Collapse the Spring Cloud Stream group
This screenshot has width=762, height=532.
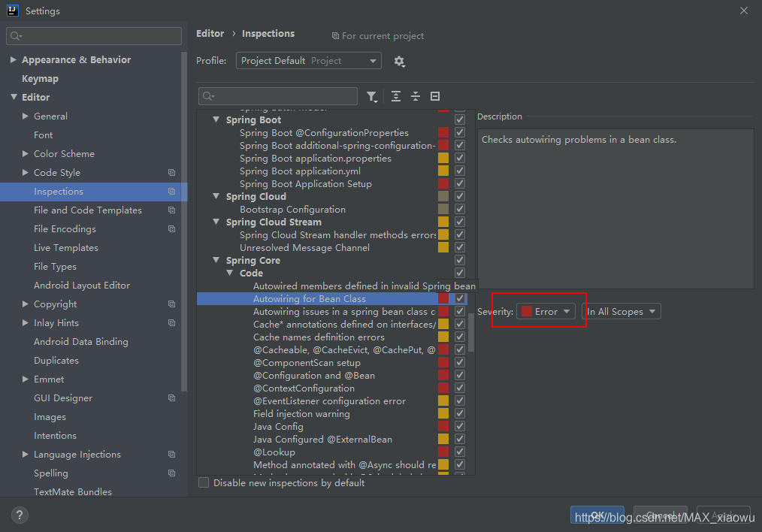(x=216, y=222)
